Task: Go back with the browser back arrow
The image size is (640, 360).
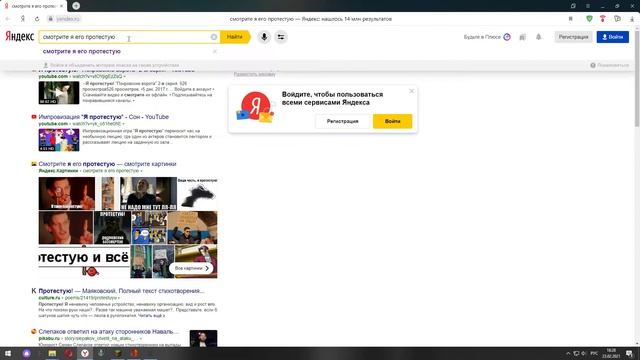Action: coord(8,19)
